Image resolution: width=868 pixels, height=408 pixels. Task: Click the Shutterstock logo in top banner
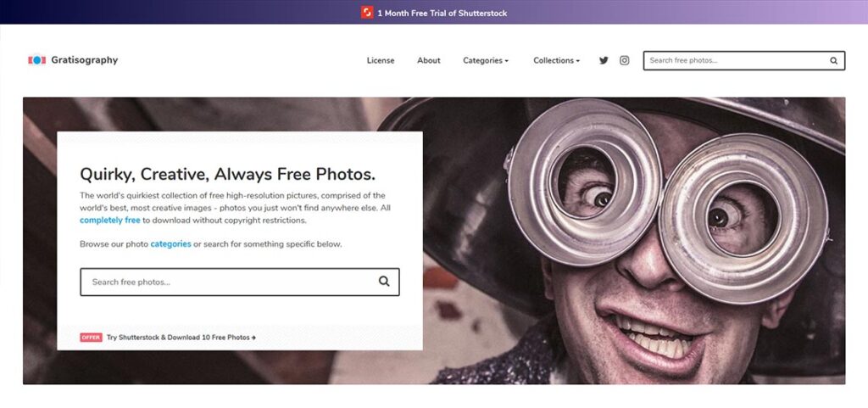pos(367,12)
